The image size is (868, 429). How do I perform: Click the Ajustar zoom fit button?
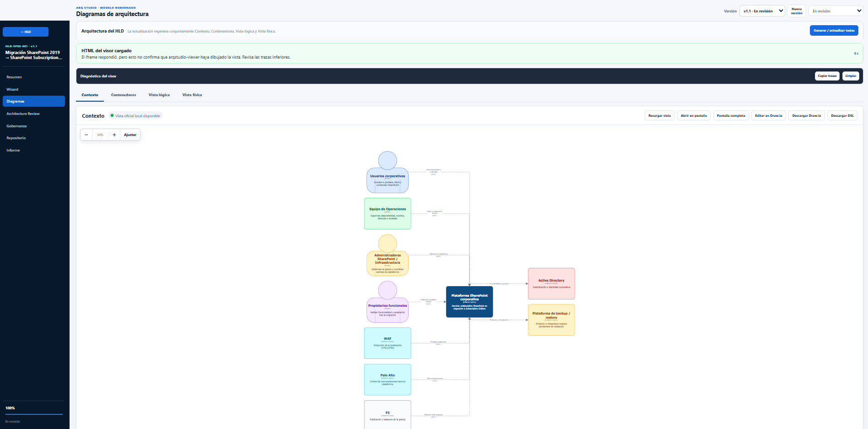coord(130,135)
